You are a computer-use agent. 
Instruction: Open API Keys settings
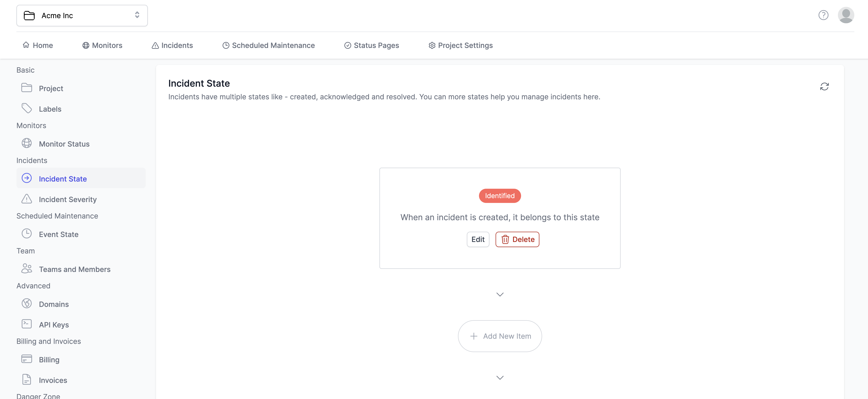click(81, 325)
